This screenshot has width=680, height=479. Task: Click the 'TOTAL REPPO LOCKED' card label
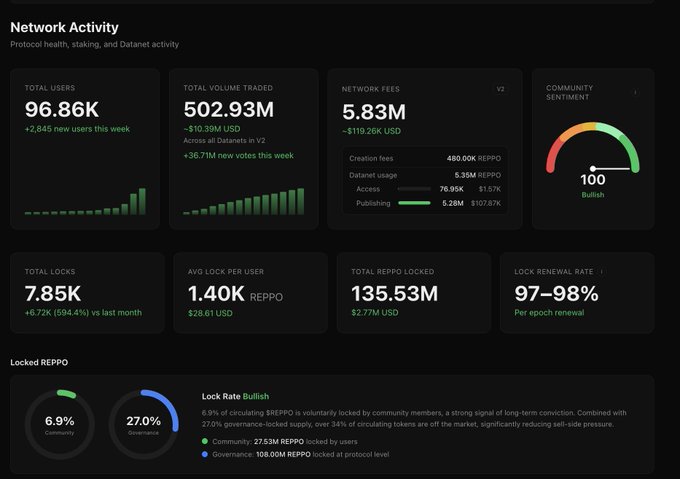[392, 272]
